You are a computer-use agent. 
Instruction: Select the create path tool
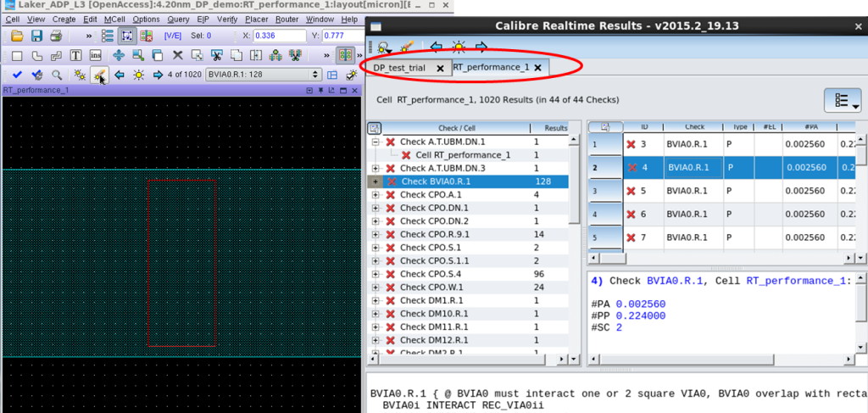pos(56,55)
